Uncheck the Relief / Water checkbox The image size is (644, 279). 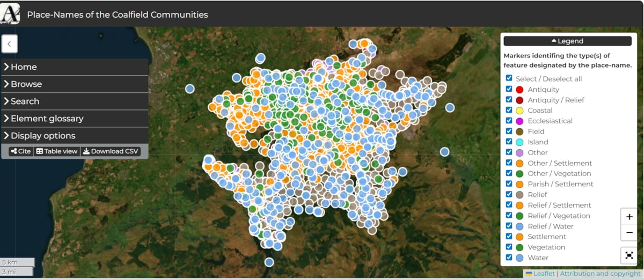click(509, 226)
